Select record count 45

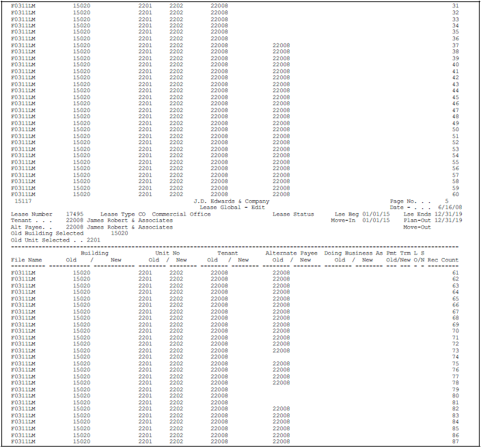point(456,97)
